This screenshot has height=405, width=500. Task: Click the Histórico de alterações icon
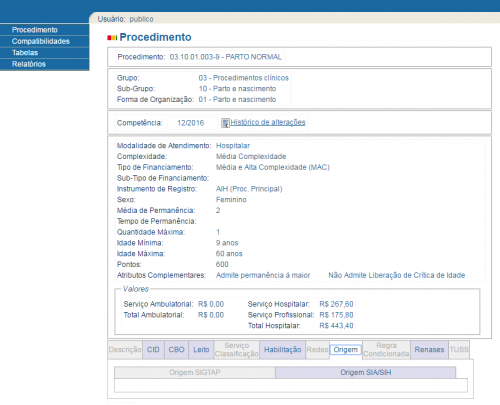(x=225, y=123)
